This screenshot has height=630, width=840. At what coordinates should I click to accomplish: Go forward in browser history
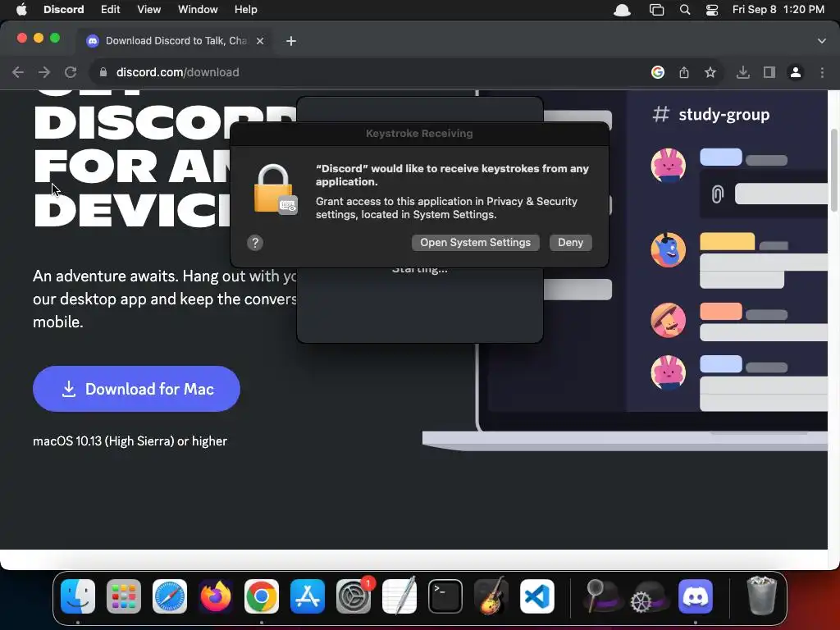pyautogui.click(x=44, y=72)
